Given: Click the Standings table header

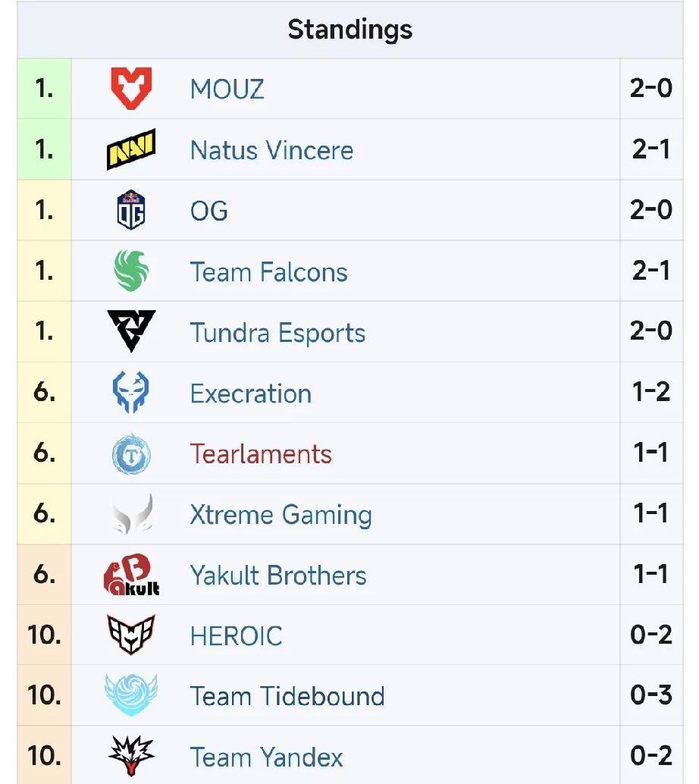Looking at the screenshot, I should [x=350, y=30].
